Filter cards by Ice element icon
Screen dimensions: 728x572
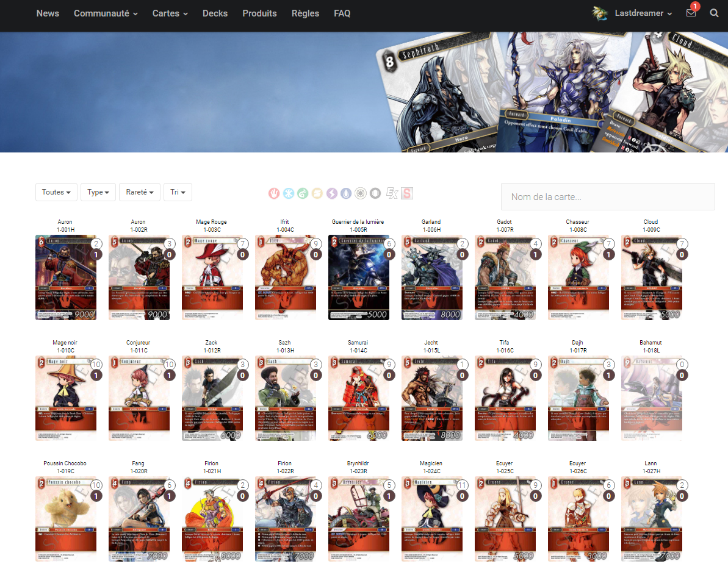[x=289, y=193]
